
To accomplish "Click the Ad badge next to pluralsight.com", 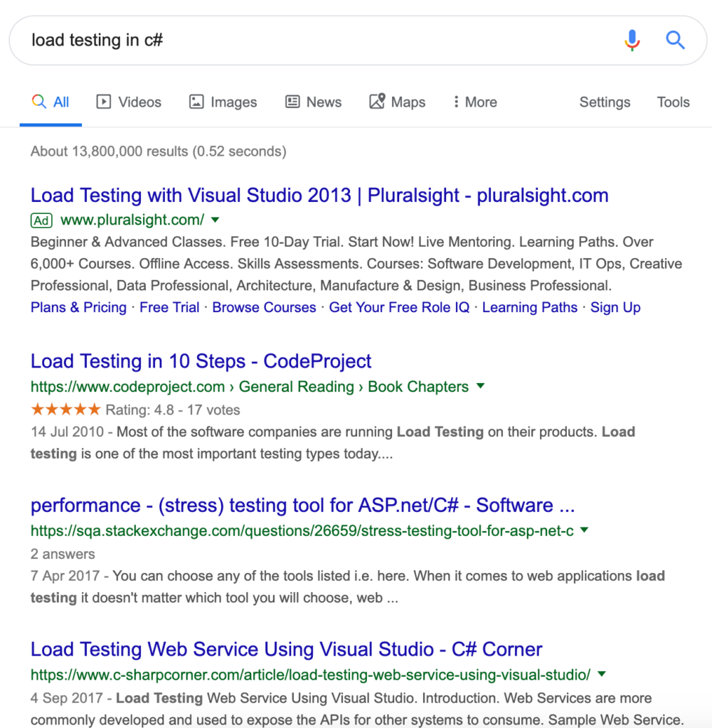I will (x=41, y=220).
